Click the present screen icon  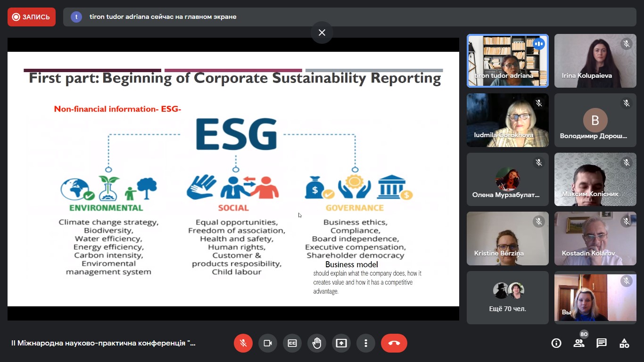click(341, 343)
